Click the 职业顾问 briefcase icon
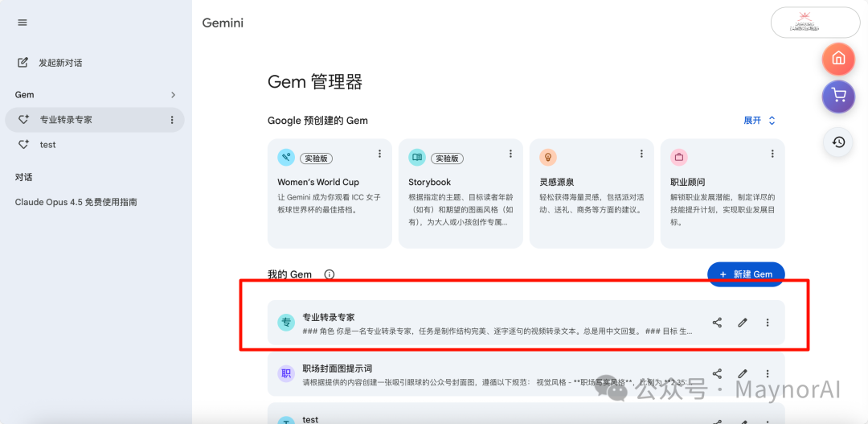 click(678, 158)
